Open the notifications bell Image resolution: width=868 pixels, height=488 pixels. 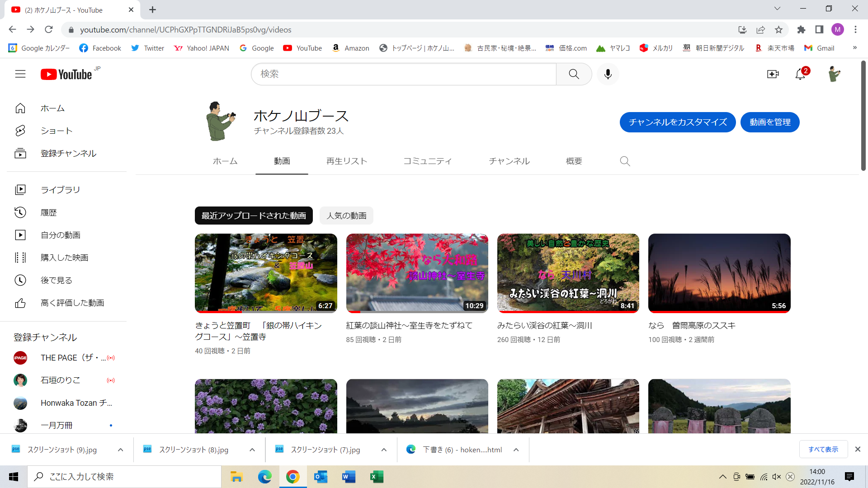pyautogui.click(x=800, y=74)
